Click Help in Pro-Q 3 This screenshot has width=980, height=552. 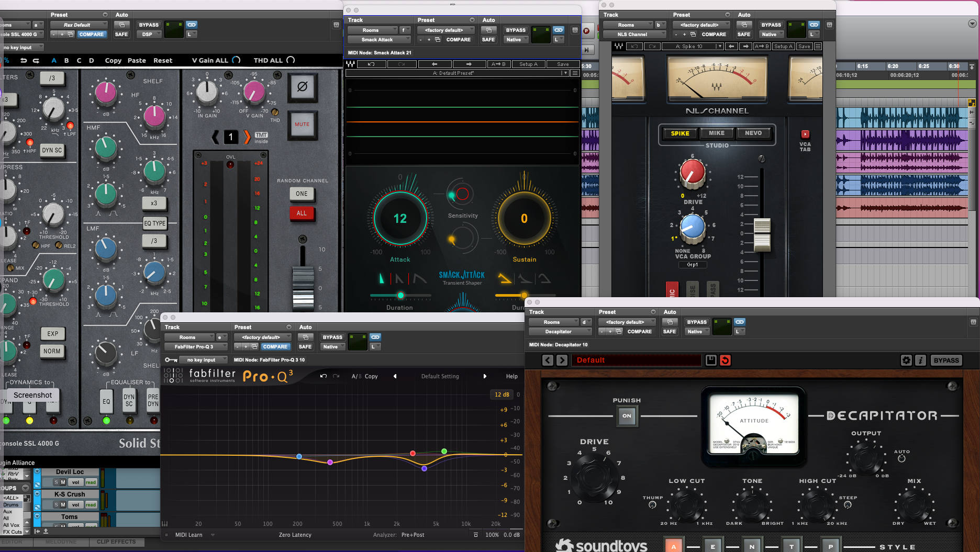click(512, 376)
